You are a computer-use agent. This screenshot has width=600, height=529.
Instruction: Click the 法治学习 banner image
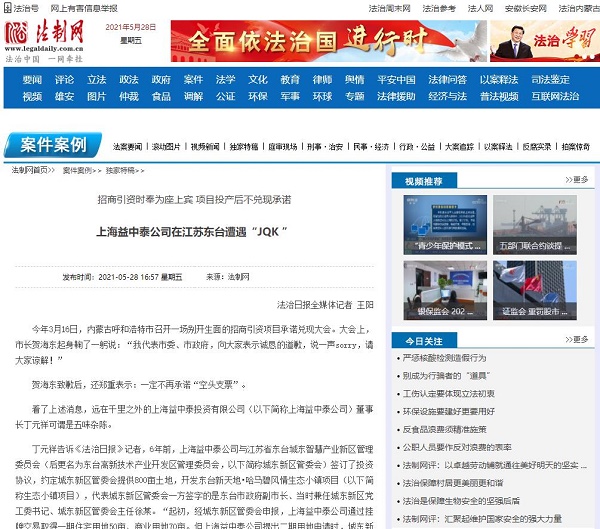(544, 42)
